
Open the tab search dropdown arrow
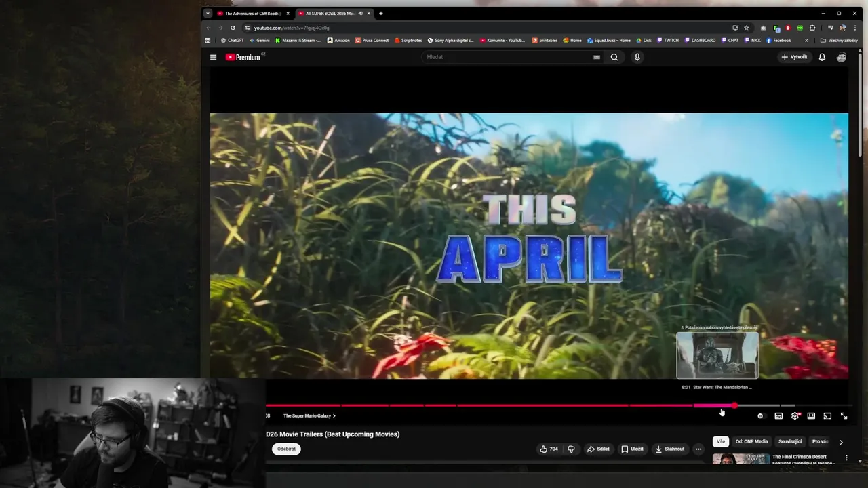[208, 14]
